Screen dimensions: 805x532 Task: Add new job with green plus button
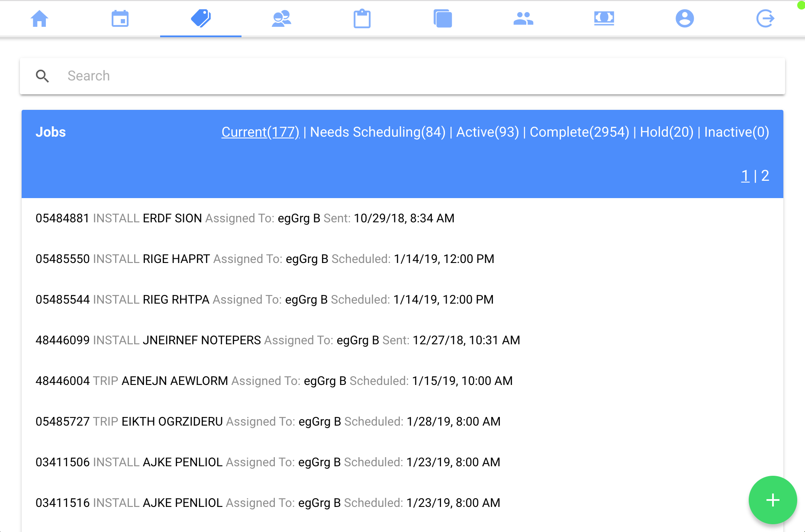(773, 500)
